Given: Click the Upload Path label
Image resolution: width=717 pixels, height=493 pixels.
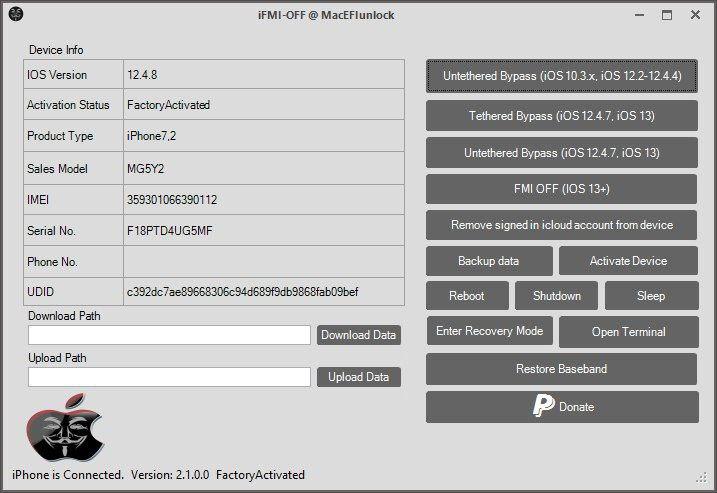Looking at the screenshot, I should point(57,358).
